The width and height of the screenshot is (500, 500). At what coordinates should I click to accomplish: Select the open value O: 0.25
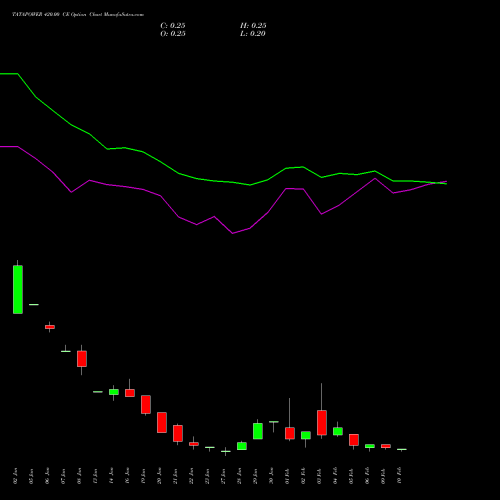pyautogui.click(x=173, y=34)
